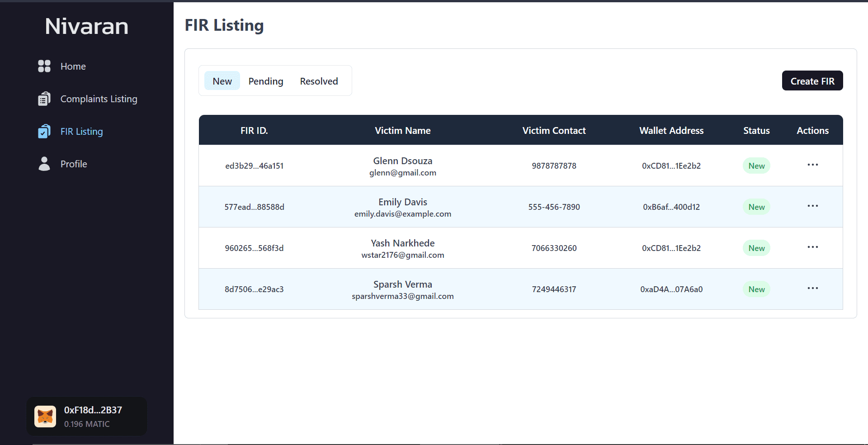Open actions menu for Yash Narkhede row
The image size is (868, 445).
[813, 247]
